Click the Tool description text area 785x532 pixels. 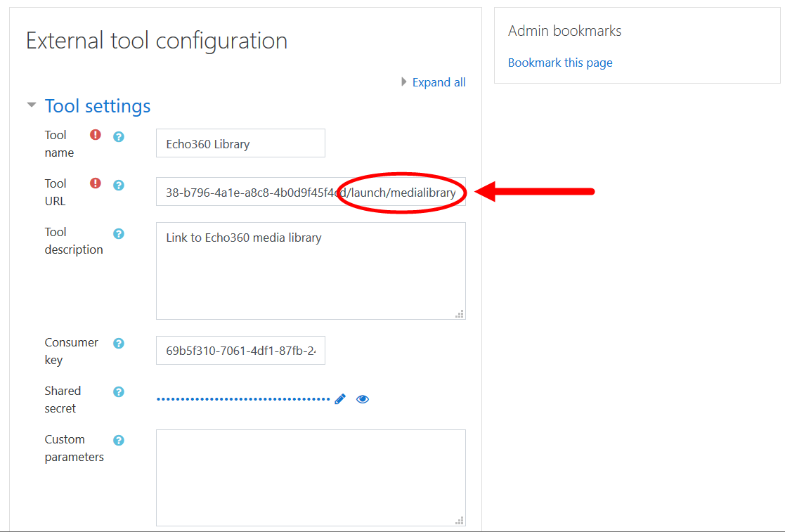311,271
